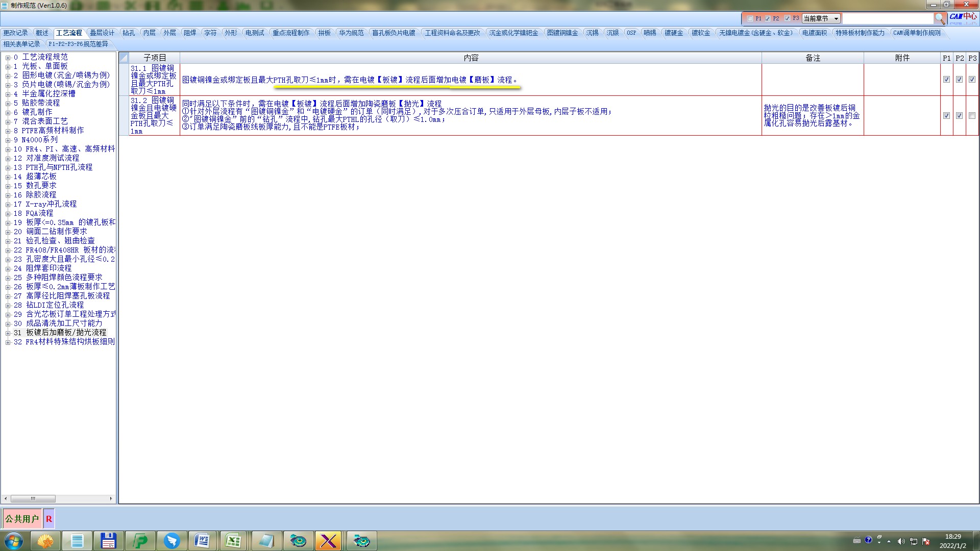Switch to the 叠层设计 tab
This screenshot has width=980, height=551.
[102, 33]
